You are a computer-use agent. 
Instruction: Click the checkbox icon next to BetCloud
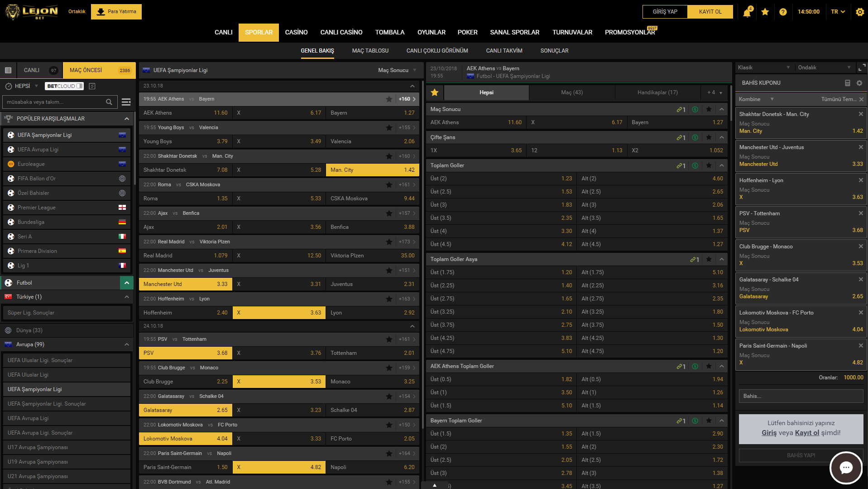point(92,86)
